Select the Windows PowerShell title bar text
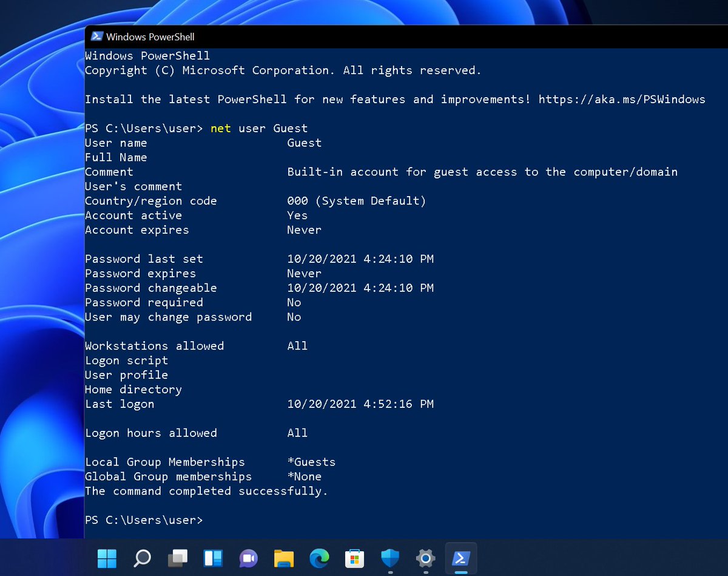The width and height of the screenshot is (728, 576). click(x=150, y=36)
